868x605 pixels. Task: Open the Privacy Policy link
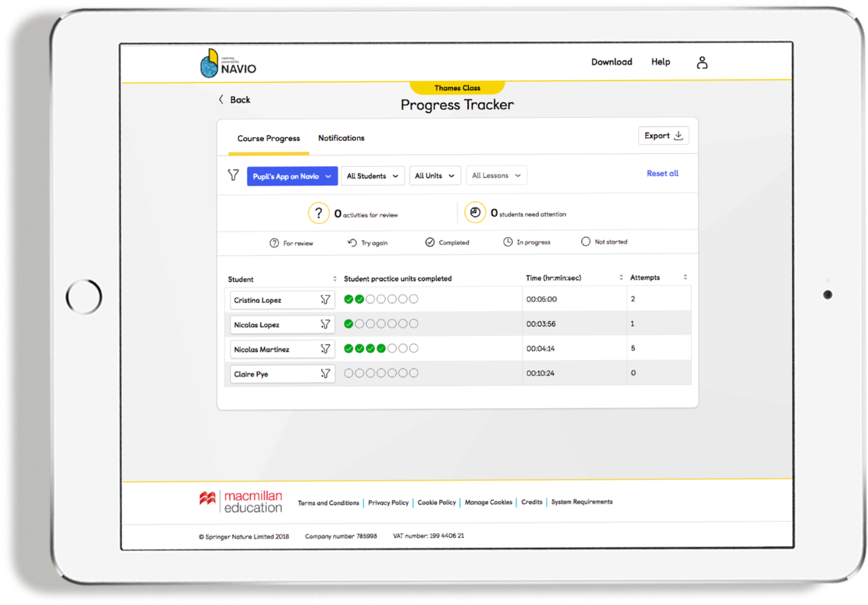click(x=388, y=502)
